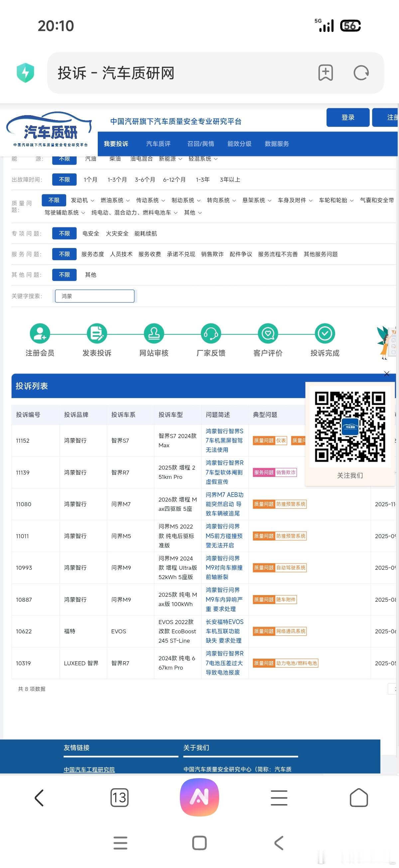This screenshot has width=399, height=868.
Task: Expand the 驾驶辅助系统 dropdown
Action: [x=65, y=213]
